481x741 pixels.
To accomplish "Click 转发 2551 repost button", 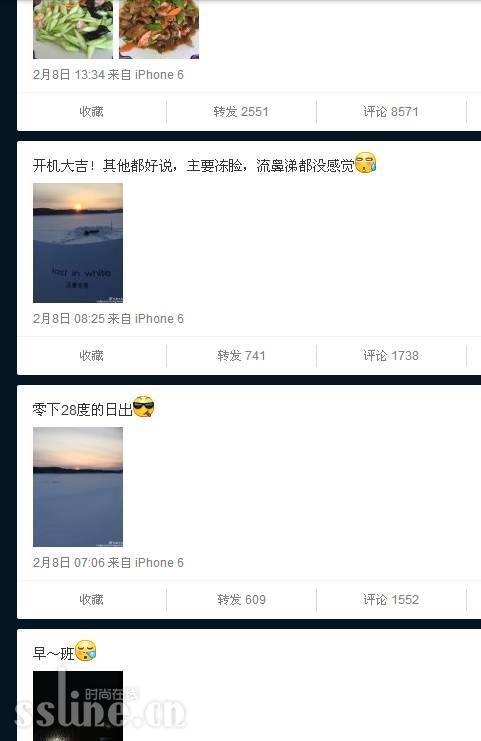I will pyautogui.click(x=241, y=112).
